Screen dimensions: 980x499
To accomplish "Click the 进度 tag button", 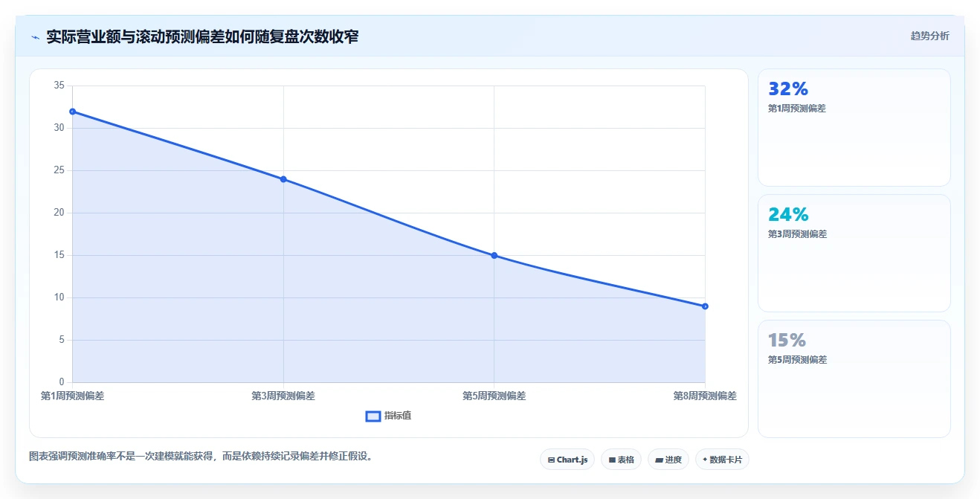I will point(668,460).
